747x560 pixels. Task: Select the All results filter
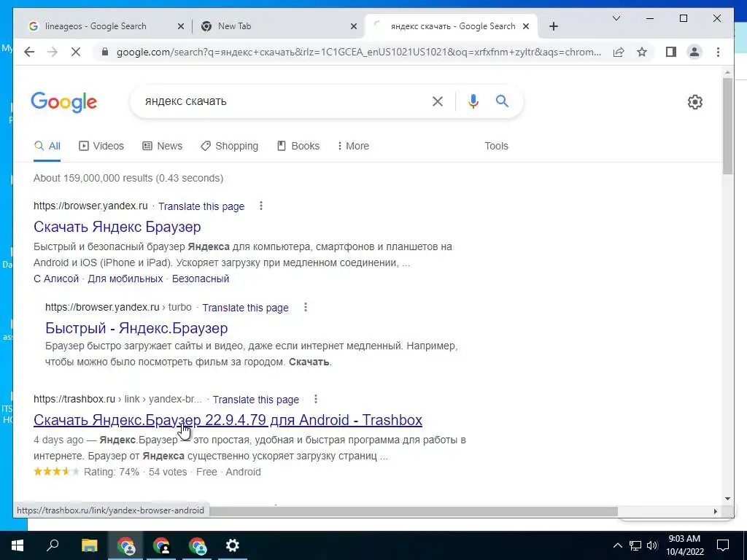pos(47,146)
